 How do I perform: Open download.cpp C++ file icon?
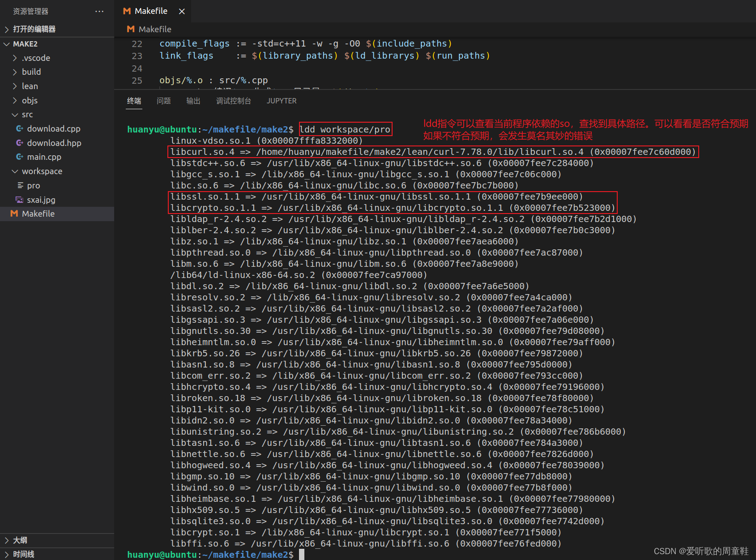(20, 128)
